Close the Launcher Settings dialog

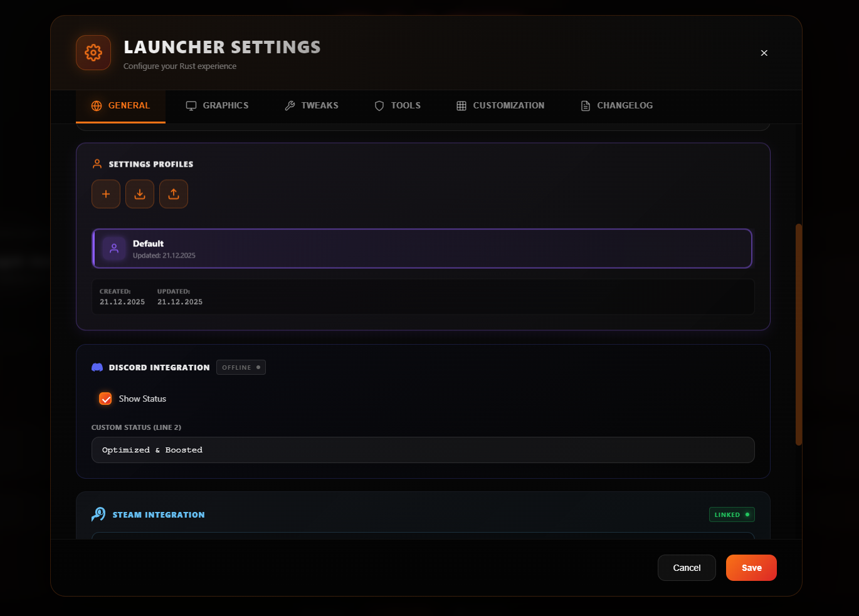pyautogui.click(x=764, y=53)
